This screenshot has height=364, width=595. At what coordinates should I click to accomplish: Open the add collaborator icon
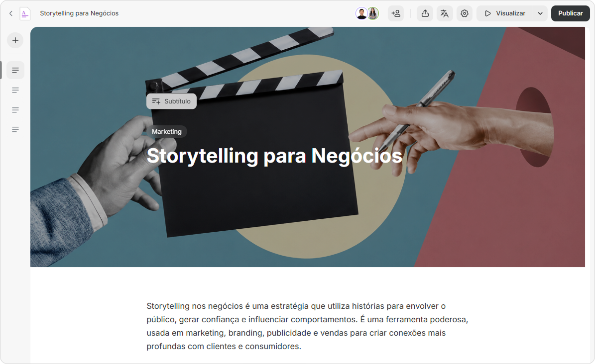click(x=396, y=13)
